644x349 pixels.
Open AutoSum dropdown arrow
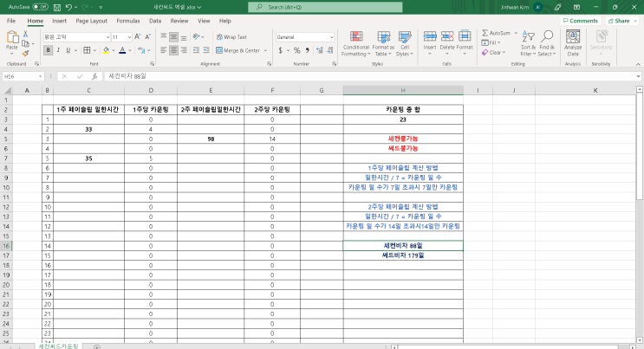(516, 33)
